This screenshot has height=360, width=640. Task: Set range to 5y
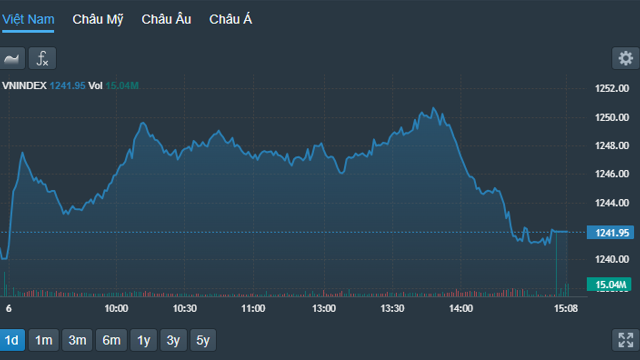(203, 340)
